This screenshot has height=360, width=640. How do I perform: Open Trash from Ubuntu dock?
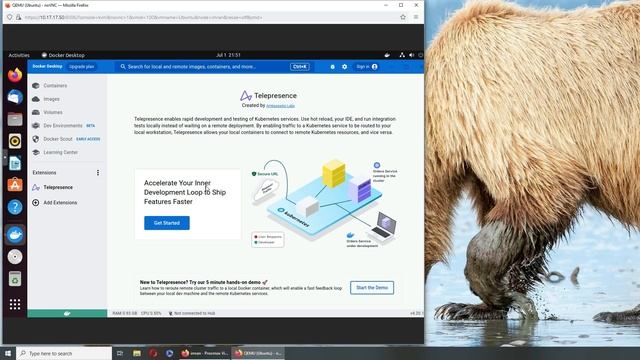click(15, 279)
